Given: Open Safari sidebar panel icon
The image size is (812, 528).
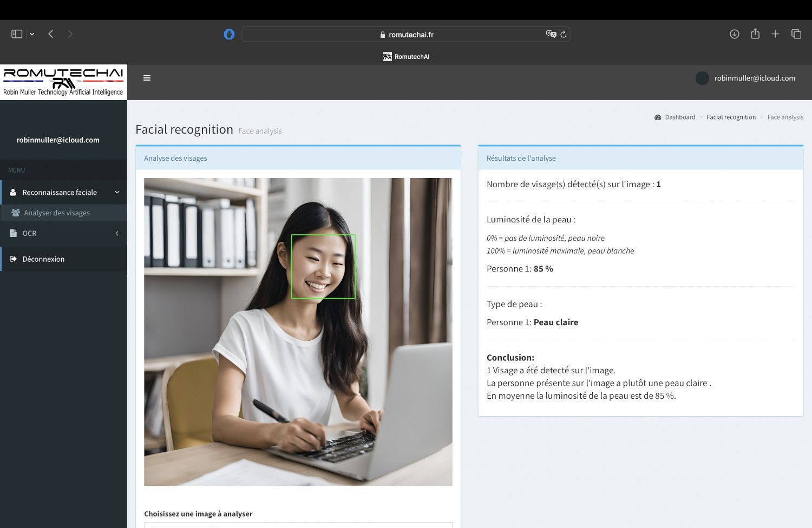Looking at the screenshot, I should [17, 34].
